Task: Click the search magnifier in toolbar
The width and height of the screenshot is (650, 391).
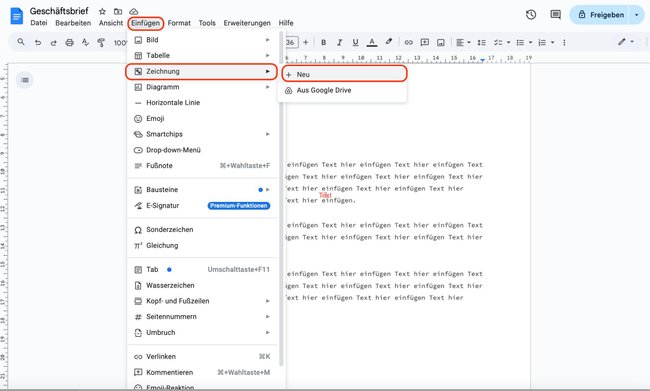Action: tap(21, 42)
